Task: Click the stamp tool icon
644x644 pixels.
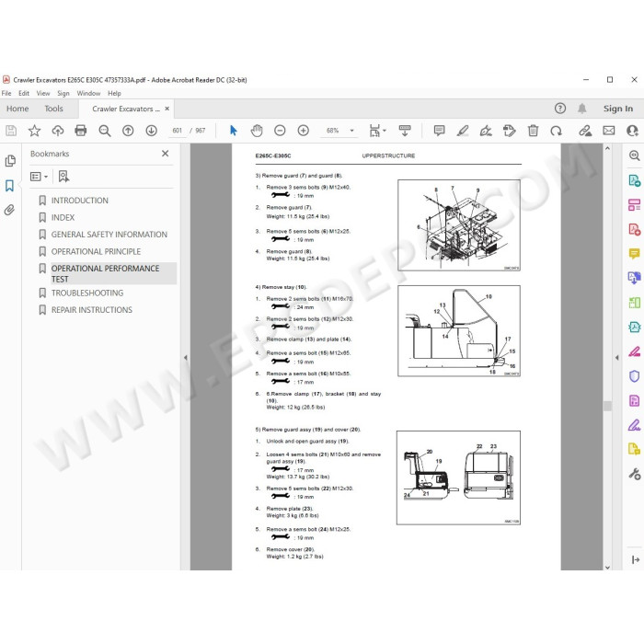Action: [510, 131]
